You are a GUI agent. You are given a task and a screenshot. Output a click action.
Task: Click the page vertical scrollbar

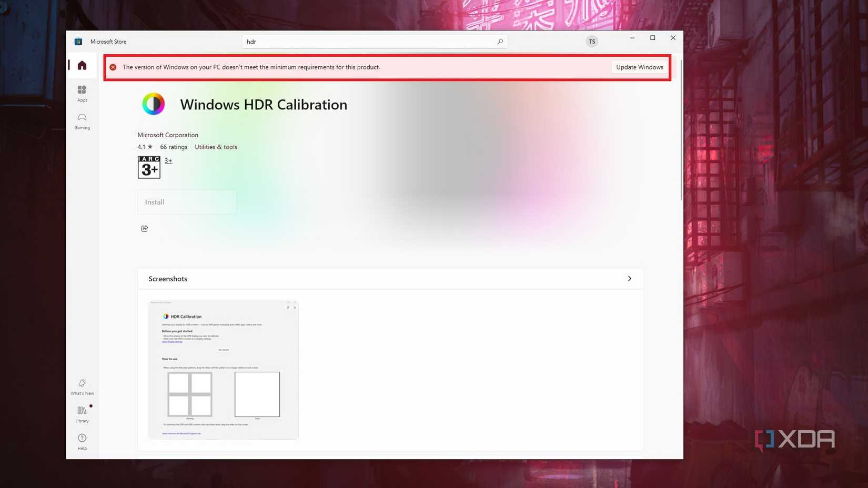pyautogui.click(x=681, y=129)
